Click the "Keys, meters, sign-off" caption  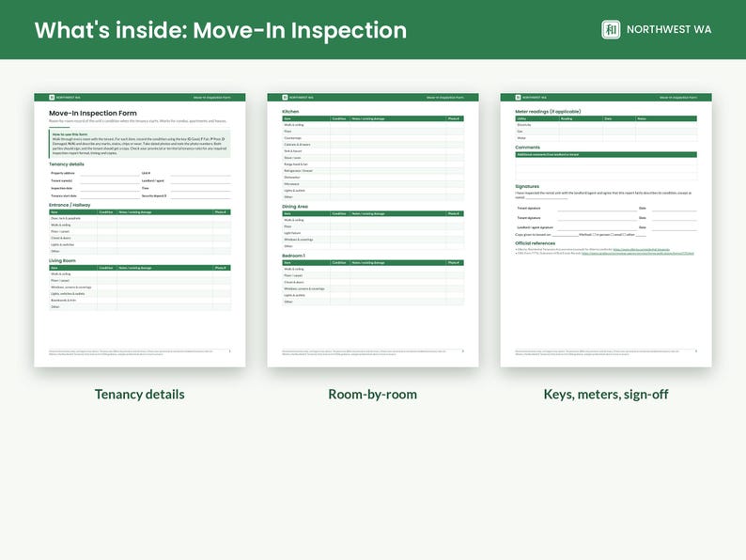pos(606,394)
